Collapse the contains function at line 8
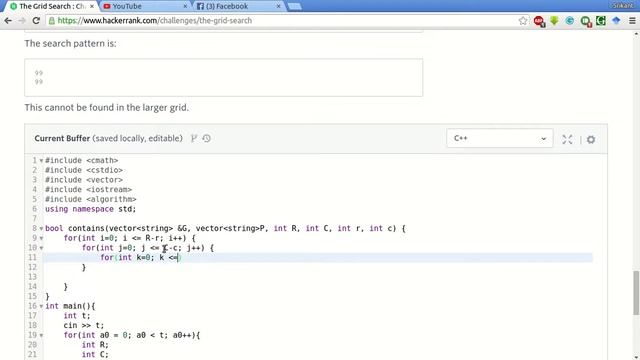This screenshot has height=360, width=640. [x=41, y=229]
